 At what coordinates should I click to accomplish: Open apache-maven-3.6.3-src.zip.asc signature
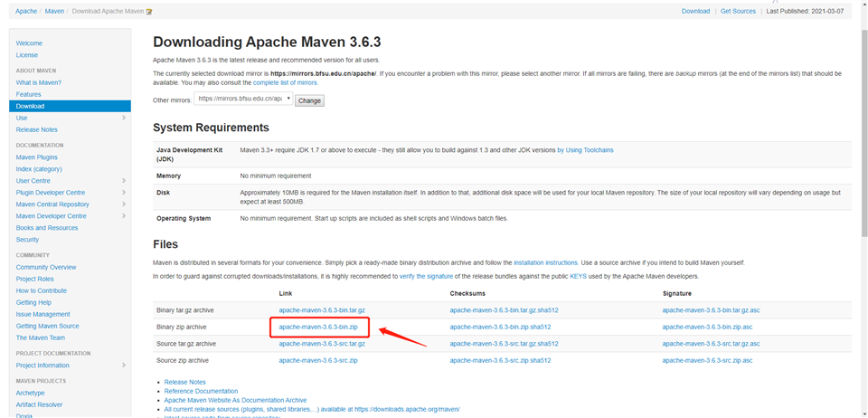707,360
